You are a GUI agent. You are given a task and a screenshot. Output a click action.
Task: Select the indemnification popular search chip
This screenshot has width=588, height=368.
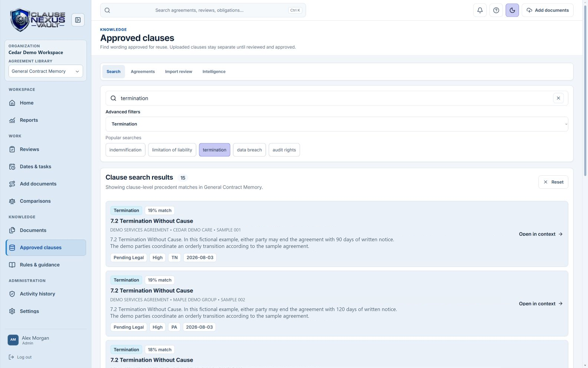click(125, 150)
